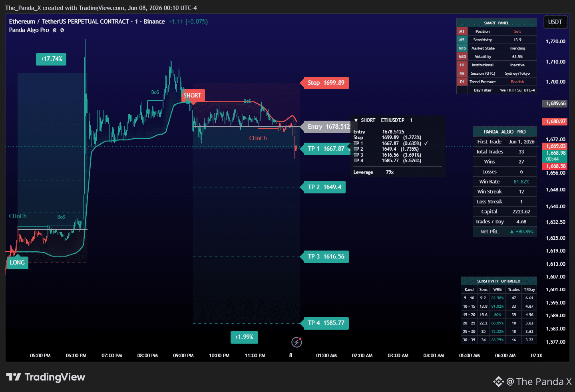Click the LONG signal marker on chart
The height and width of the screenshot is (392, 575).
17,263
